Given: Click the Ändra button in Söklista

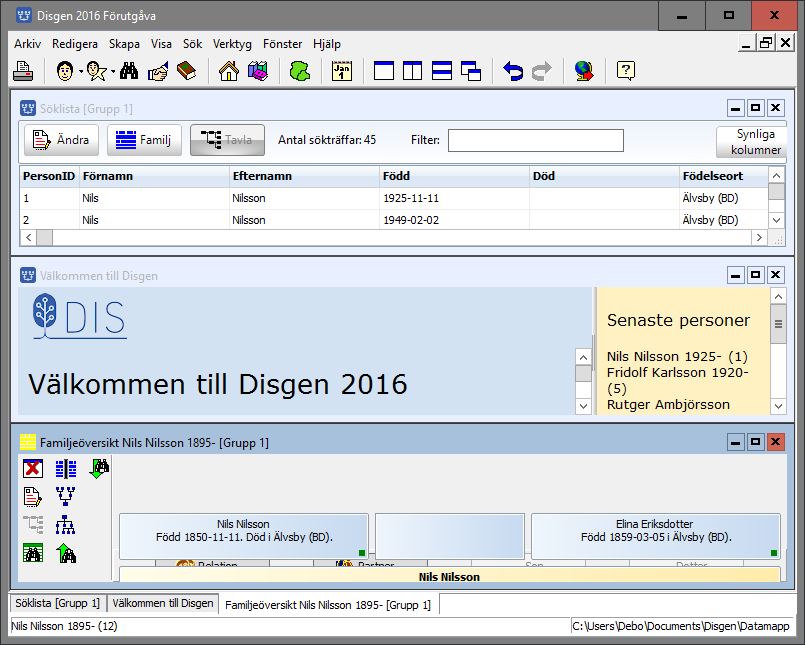Looking at the screenshot, I should pos(61,140).
